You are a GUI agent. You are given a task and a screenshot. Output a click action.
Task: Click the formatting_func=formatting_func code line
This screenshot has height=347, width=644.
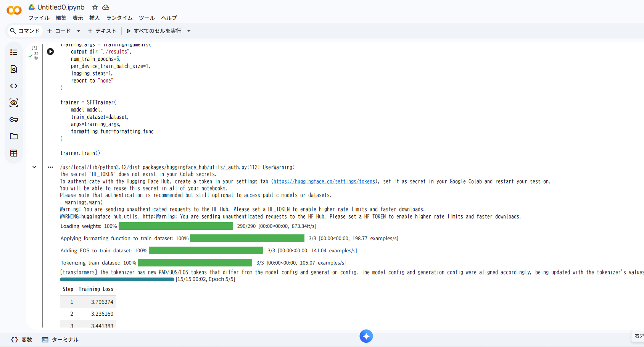coord(112,131)
